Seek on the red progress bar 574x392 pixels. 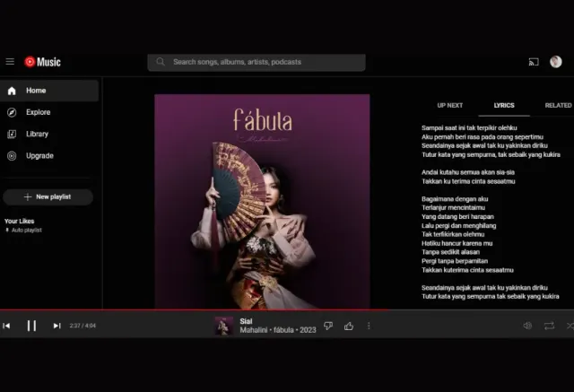(287, 309)
